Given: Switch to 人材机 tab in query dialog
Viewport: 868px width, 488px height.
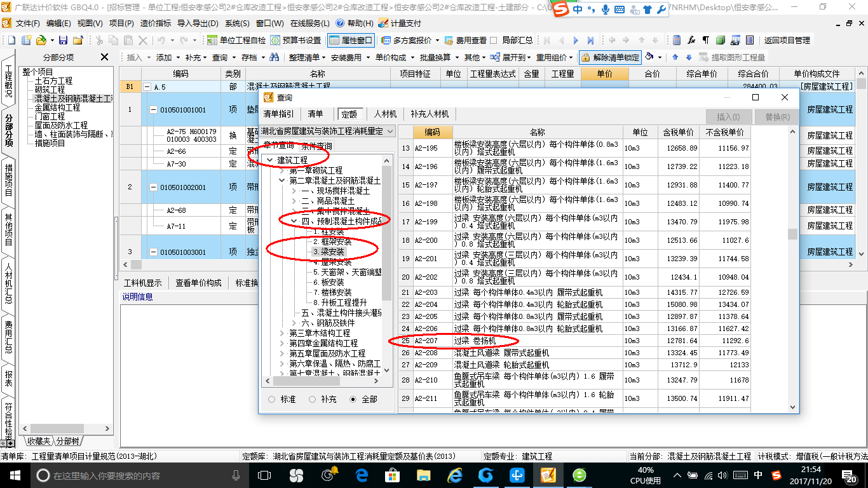Looking at the screenshot, I should pyautogui.click(x=385, y=114).
